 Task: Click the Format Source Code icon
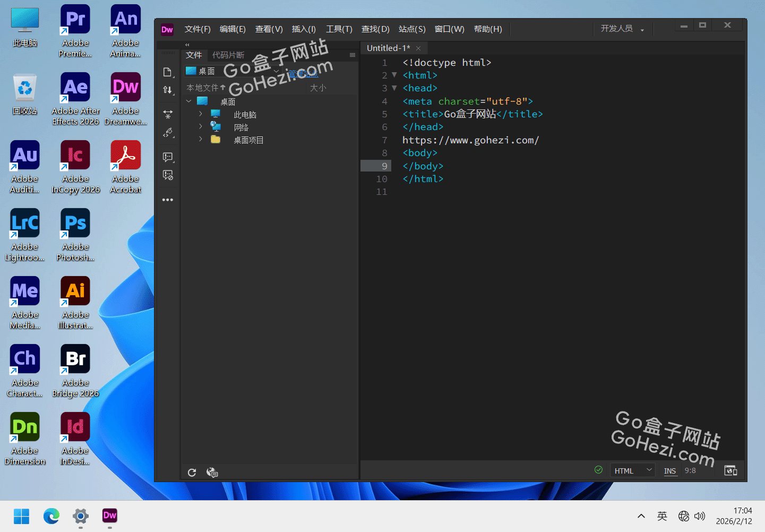(168, 132)
